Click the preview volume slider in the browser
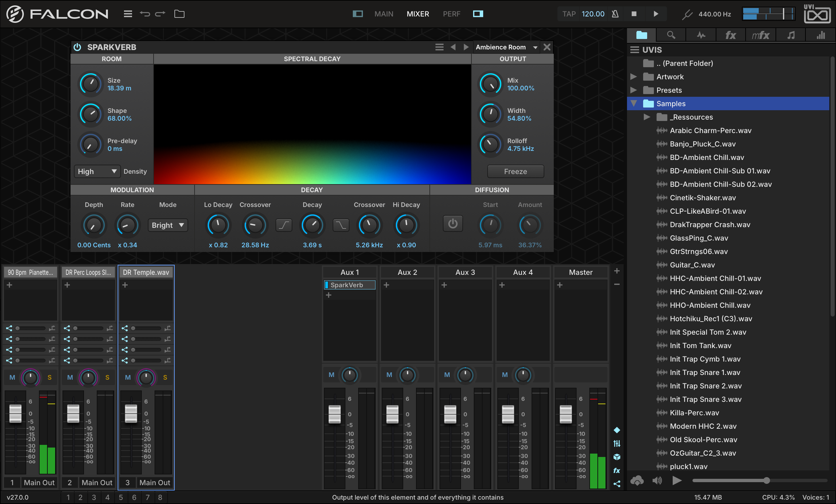Viewport: 836px width, 504px height. [759, 480]
